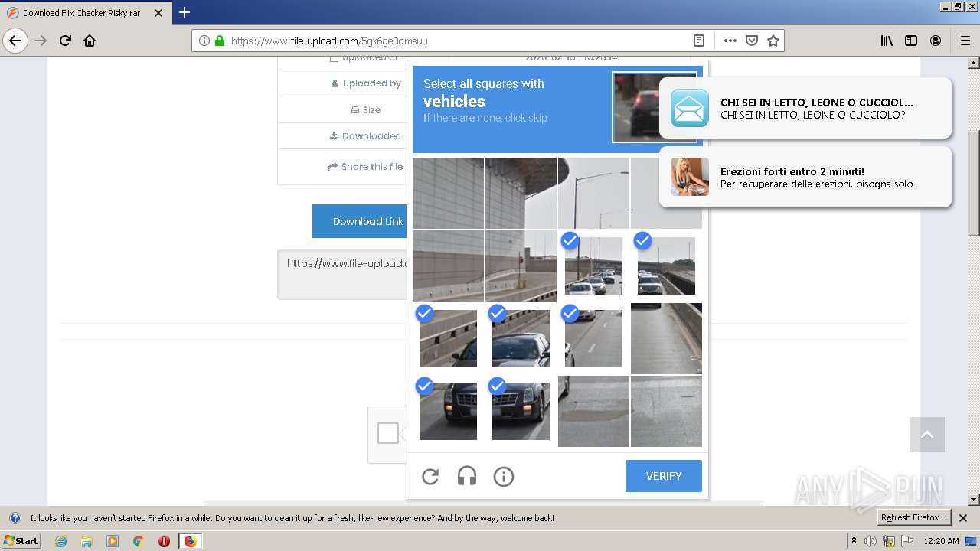
Task: Deselect tile with traffic queue of cars
Action: (593, 266)
